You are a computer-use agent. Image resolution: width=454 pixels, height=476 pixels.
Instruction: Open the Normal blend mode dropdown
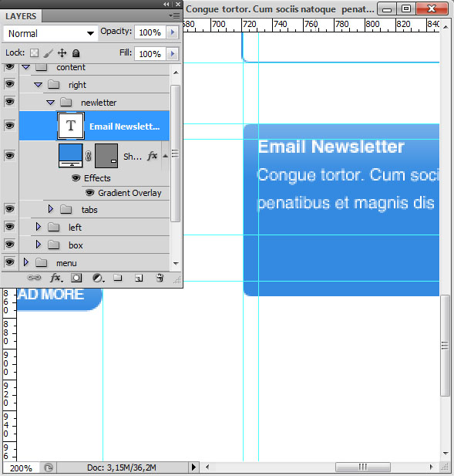tap(50, 33)
